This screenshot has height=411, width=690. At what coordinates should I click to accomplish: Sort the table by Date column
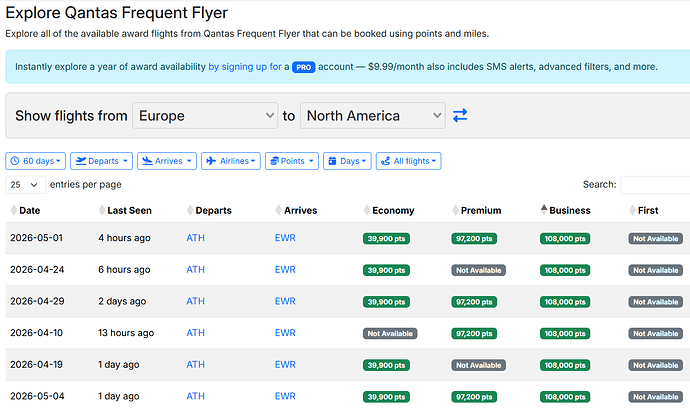[x=30, y=211]
